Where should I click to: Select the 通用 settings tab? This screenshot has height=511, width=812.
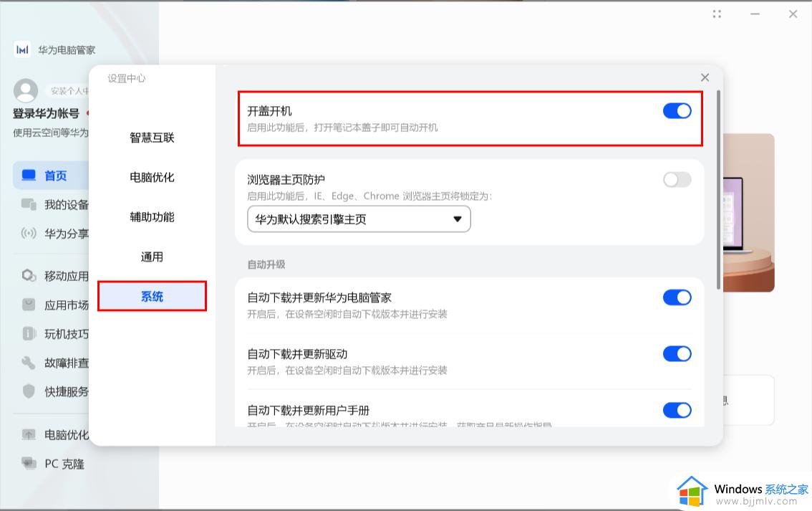click(x=152, y=257)
